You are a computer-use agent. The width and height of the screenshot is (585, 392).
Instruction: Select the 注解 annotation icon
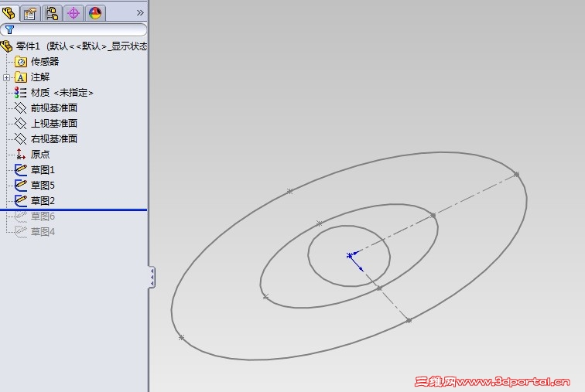[21, 77]
